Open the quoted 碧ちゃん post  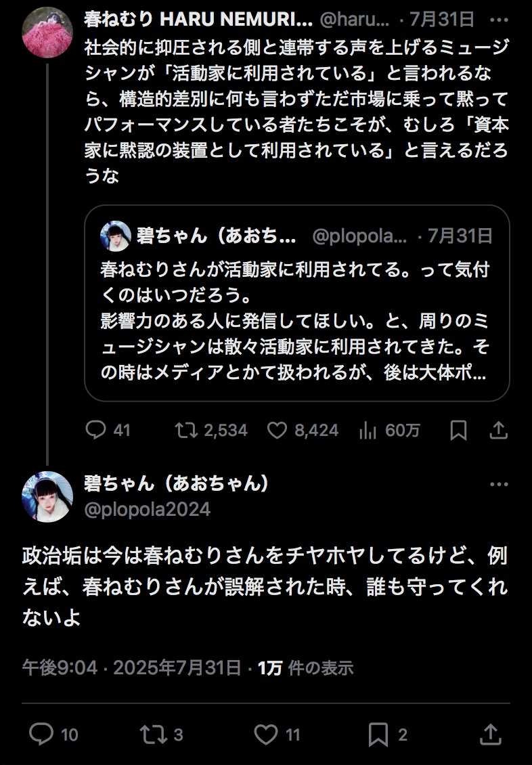click(x=296, y=318)
